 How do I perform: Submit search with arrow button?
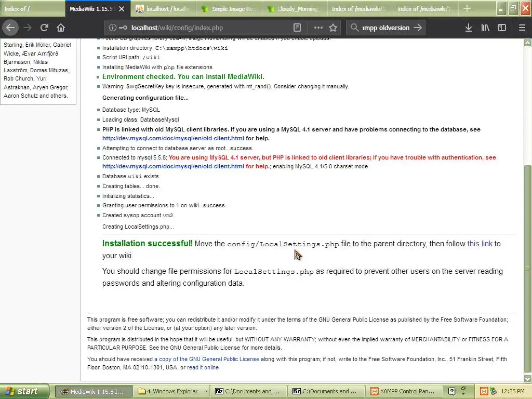click(x=418, y=28)
